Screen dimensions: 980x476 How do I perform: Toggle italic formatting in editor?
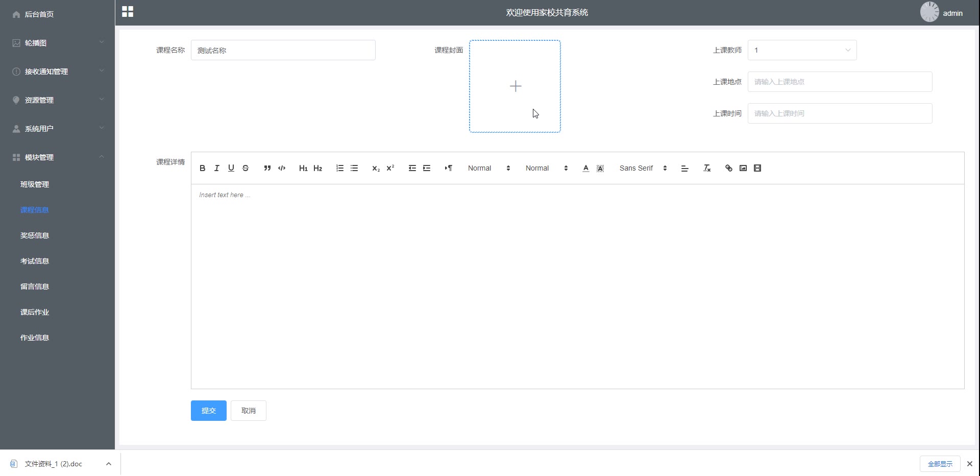pos(217,168)
